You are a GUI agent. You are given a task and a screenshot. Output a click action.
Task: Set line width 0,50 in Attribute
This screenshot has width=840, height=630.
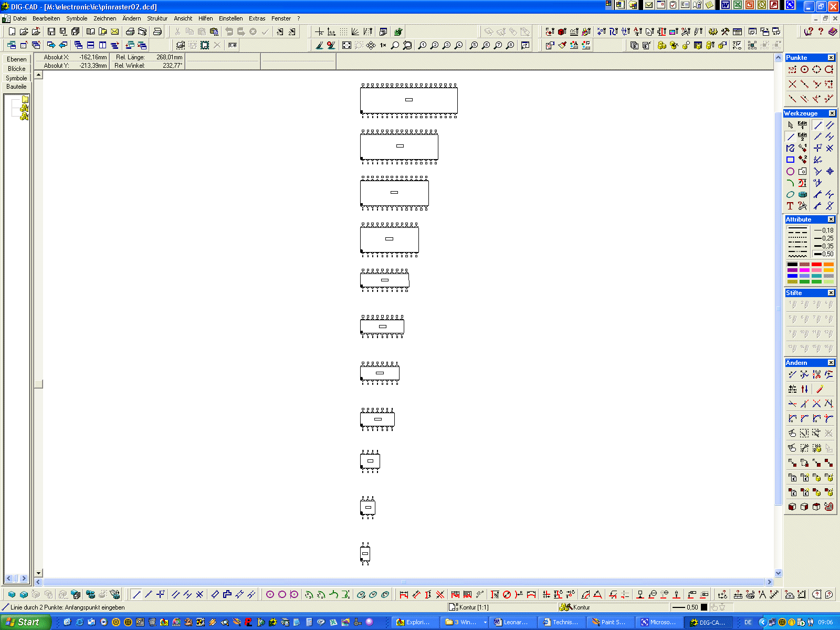(823, 254)
